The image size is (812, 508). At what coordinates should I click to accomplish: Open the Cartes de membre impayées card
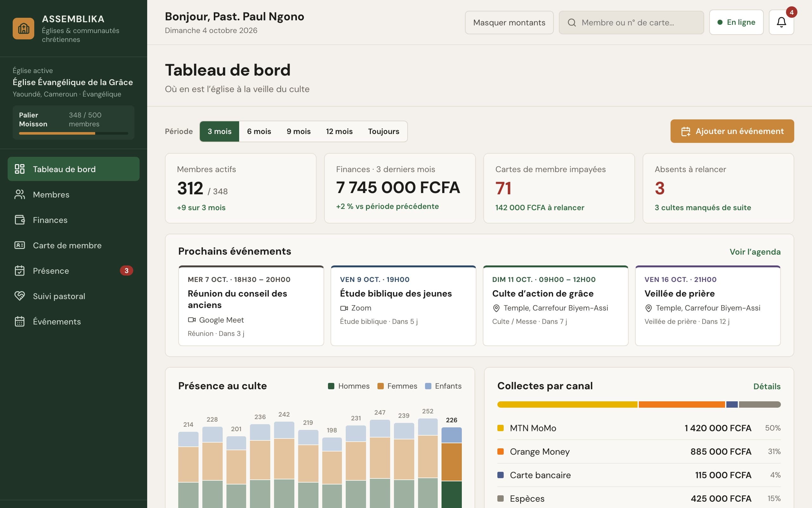559,188
